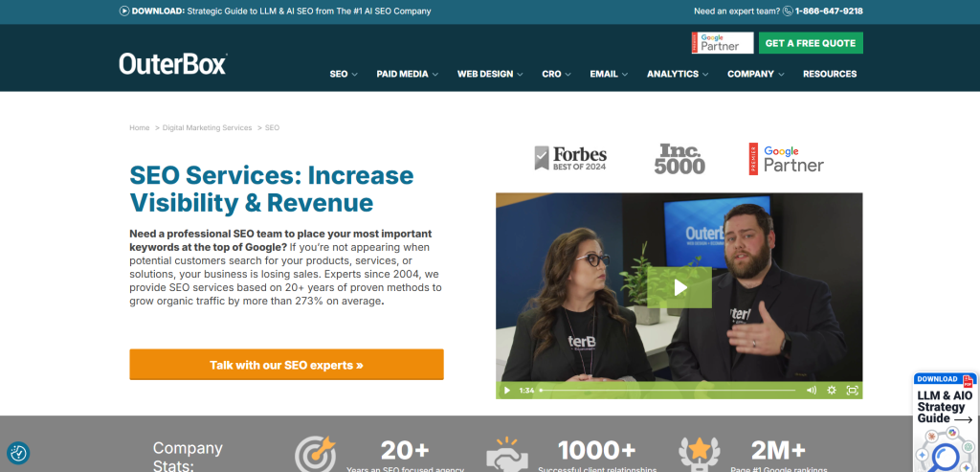980x472 pixels.
Task: Click the Forbes Best of 2024 logo
Action: 570,159
